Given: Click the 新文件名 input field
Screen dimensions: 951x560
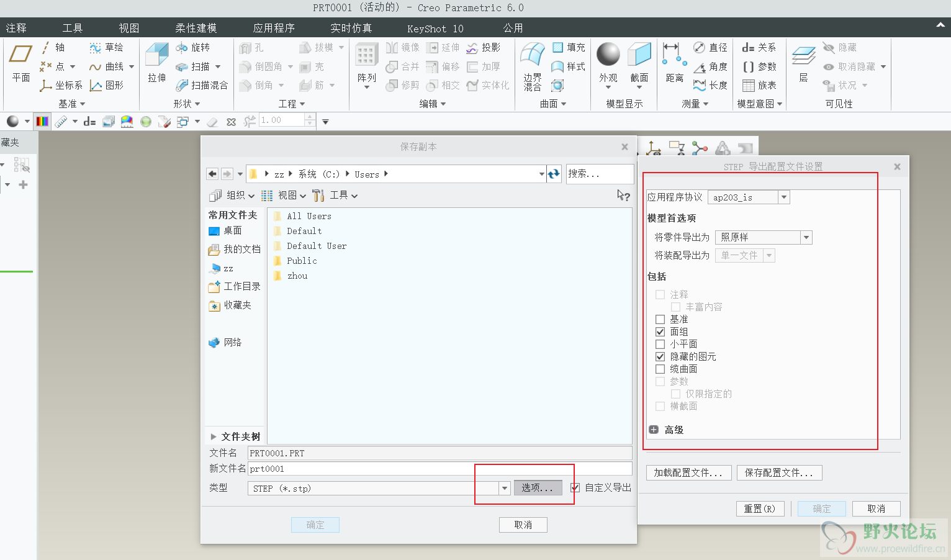Looking at the screenshot, I should (x=439, y=469).
